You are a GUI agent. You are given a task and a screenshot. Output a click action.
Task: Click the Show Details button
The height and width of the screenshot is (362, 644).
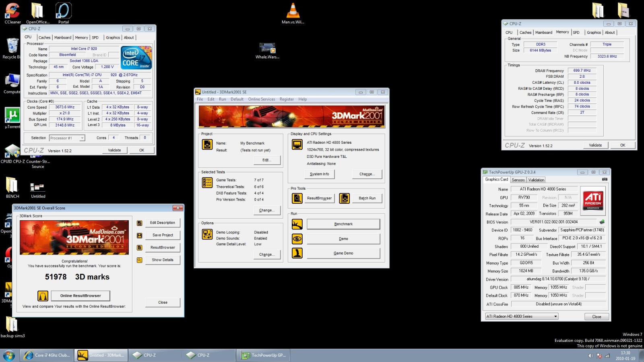coord(163,260)
